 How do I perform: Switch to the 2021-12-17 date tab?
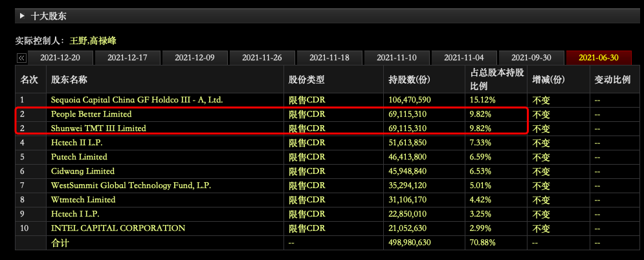[x=128, y=58]
